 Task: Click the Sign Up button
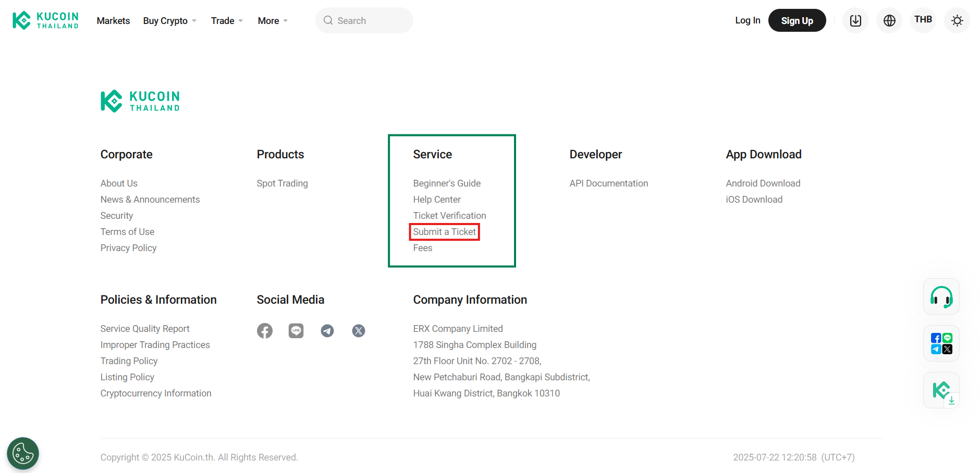click(x=797, y=21)
